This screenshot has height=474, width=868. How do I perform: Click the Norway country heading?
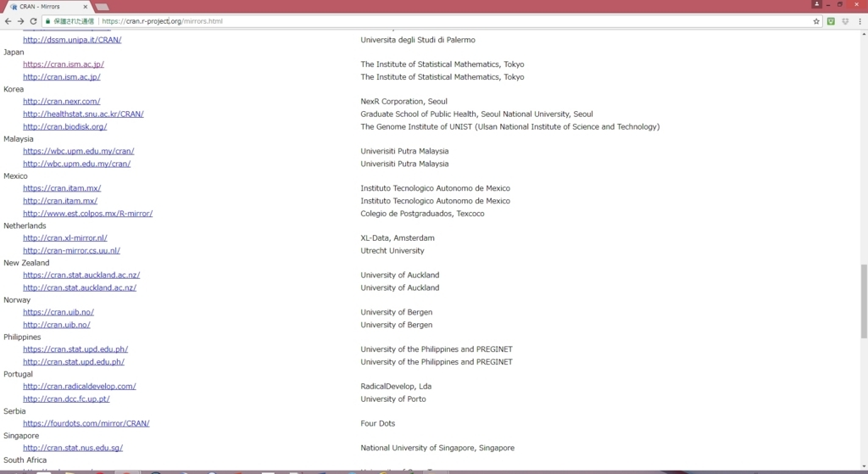[x=17, y=300]
